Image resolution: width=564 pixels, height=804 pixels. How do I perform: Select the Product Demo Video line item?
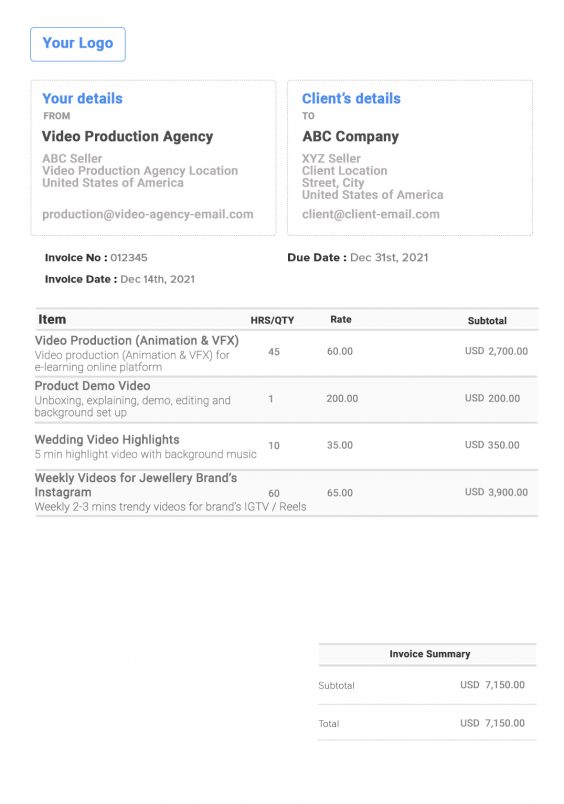click(92, 386)
